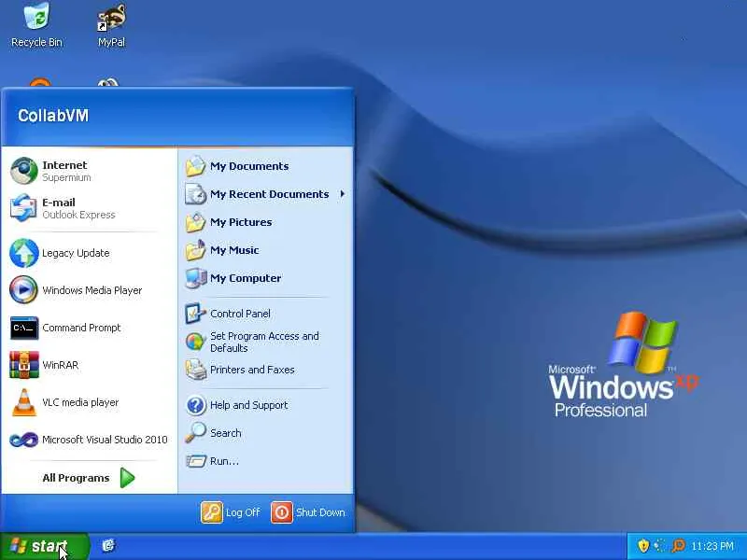This screenshot has height=560, width=747.
Task: Open the Microsoft Visual Studio 2010 icon
Action: (24, 440)
